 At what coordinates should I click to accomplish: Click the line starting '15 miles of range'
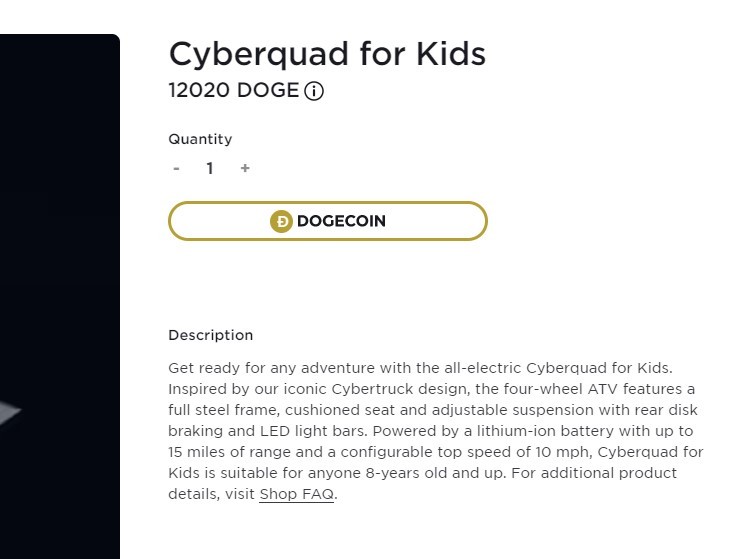(436, 452)
